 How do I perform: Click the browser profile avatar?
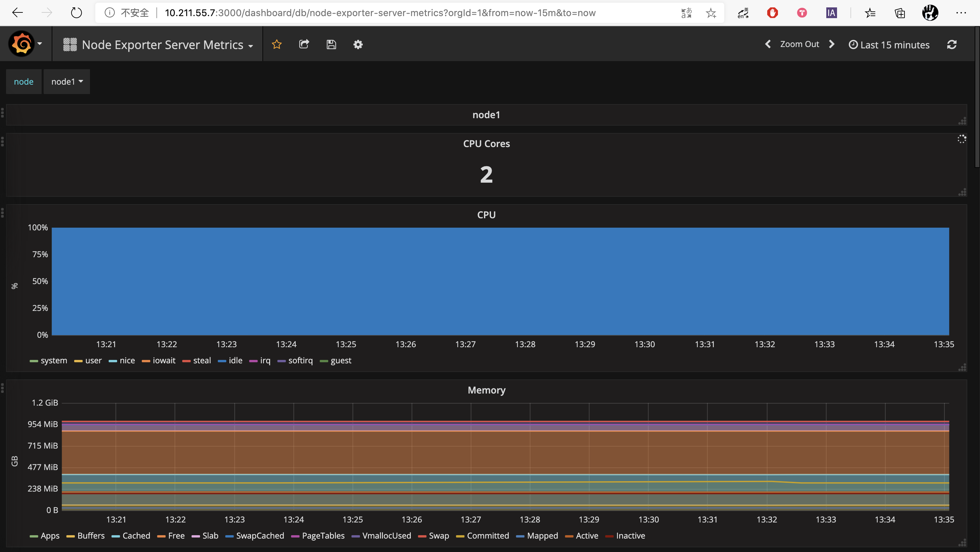click(x=930, y=13)
